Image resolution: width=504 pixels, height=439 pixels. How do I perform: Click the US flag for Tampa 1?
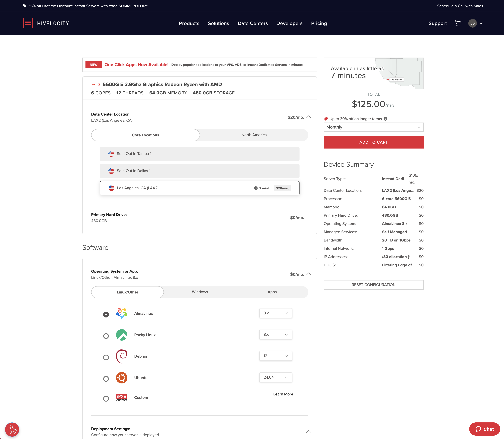111,154
